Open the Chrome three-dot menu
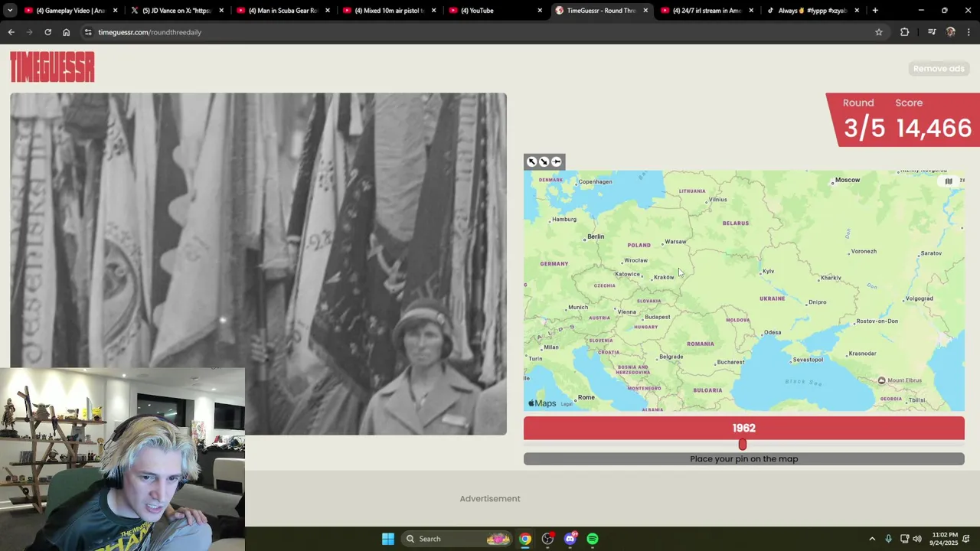Screen dimensions: 980x551 [969, 32]
